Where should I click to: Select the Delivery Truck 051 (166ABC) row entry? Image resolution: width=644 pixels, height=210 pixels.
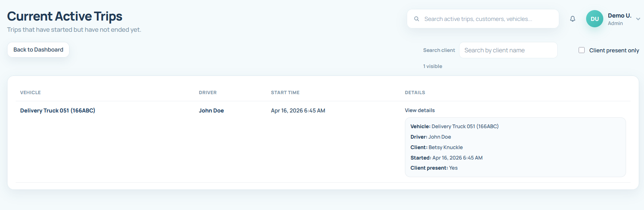tap(58, 111)
